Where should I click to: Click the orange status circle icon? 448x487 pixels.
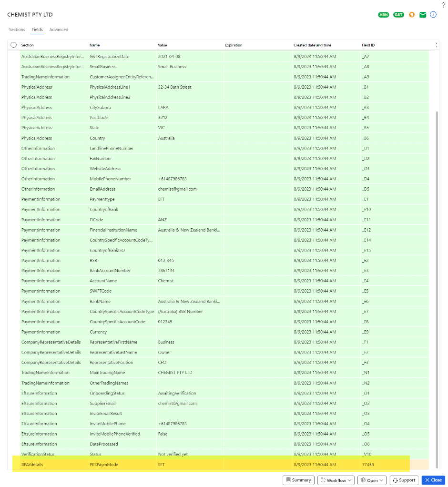[x=412, y=15]
